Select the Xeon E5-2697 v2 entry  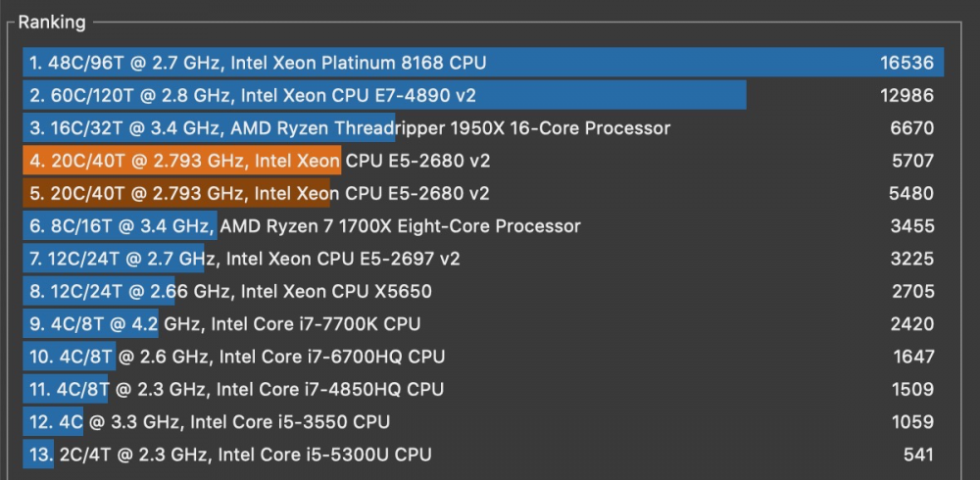[483, 259]
